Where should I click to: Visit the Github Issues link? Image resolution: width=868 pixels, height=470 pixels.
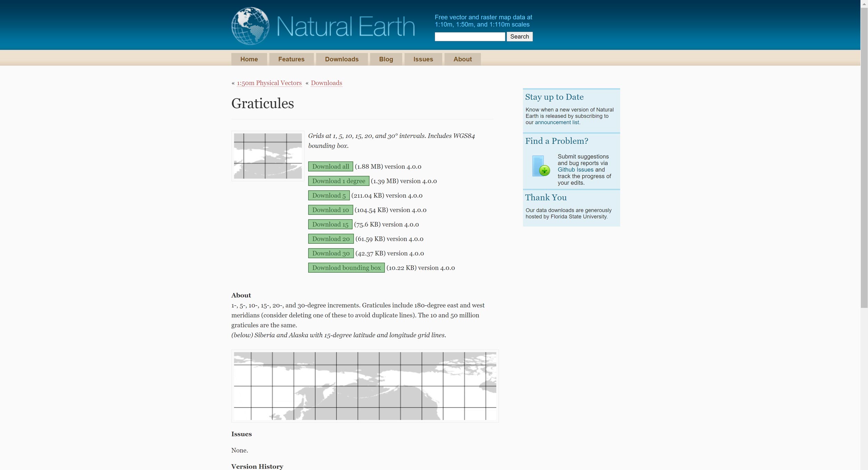click(x=575, y=170)
